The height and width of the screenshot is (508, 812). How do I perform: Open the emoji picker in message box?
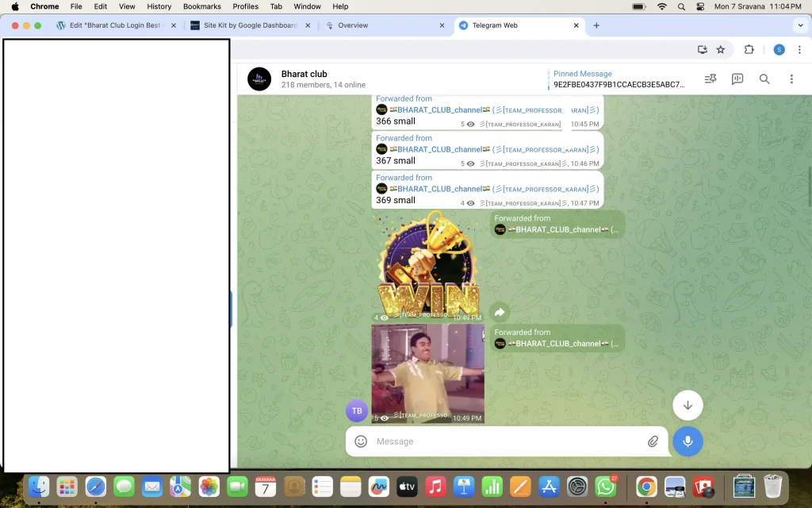(x=361, y=441)
